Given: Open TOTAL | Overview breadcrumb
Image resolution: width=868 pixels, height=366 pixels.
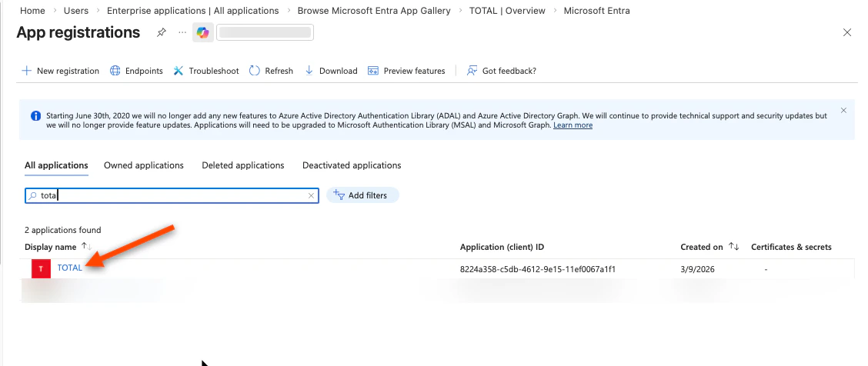Looking at the screenshot, I should click(507, 11).
